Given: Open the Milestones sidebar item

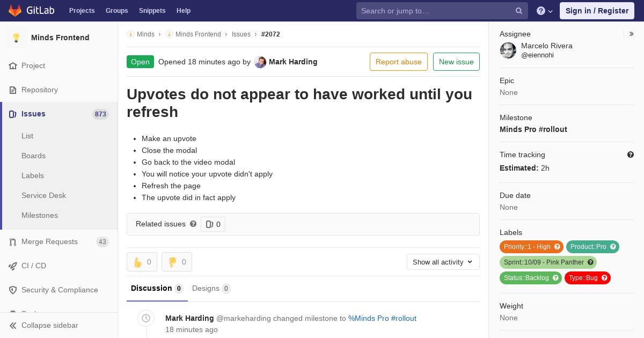Looking at the screenshot, I should pos(40,216).
